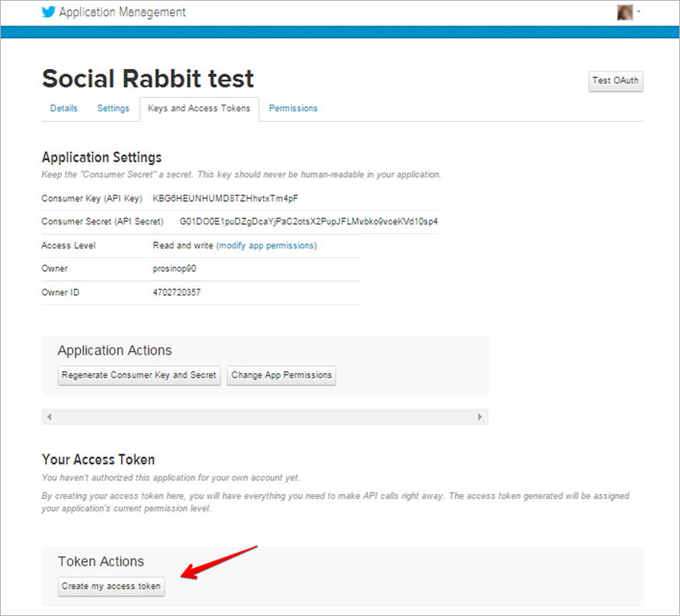Click the Social Rabbit test heading
This screenshot has height=616, width=680.
click(x=148, y=78)
